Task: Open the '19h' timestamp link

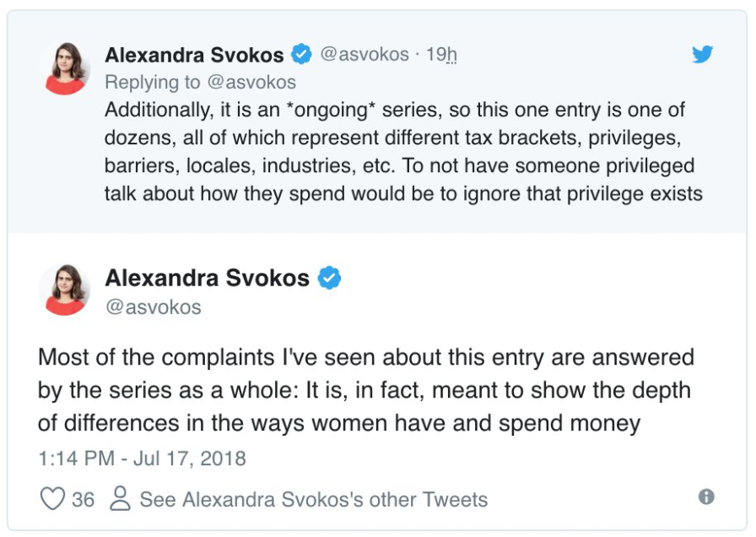Action: pyautogui.click(x=441, y=55)
